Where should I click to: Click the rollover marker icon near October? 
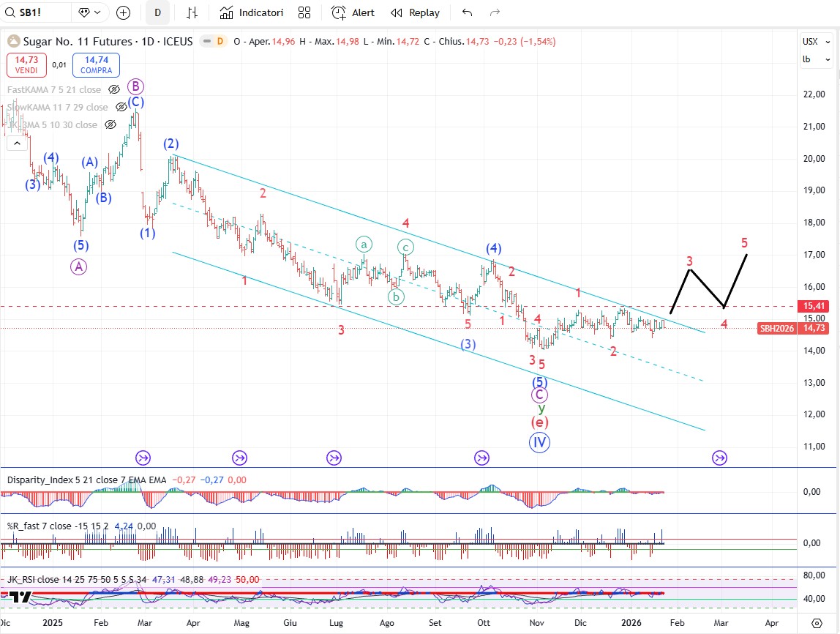tap(481, 458)
